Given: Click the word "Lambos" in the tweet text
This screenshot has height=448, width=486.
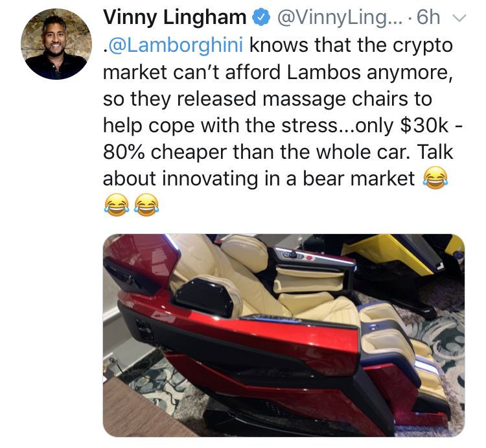Looking at the screenshot, I should [x=324, y=72].
